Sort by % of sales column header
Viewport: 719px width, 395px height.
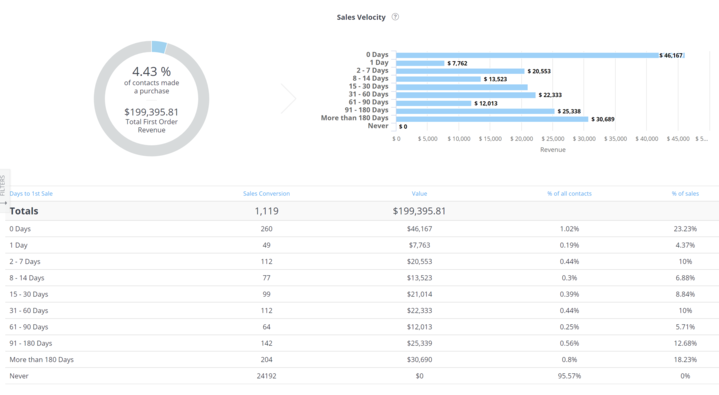click(x=686, y=194)
